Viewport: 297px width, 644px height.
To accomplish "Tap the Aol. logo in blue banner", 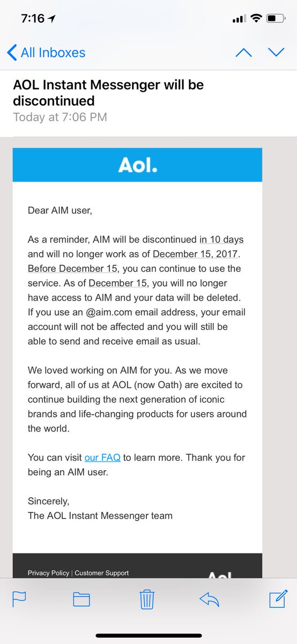I will tap(138, 165).
